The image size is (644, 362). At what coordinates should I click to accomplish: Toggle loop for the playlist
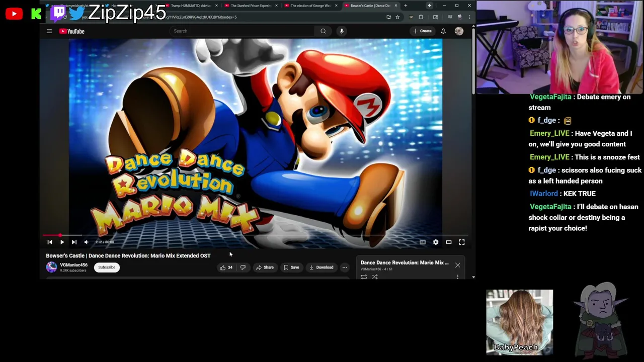pos(364,277)
